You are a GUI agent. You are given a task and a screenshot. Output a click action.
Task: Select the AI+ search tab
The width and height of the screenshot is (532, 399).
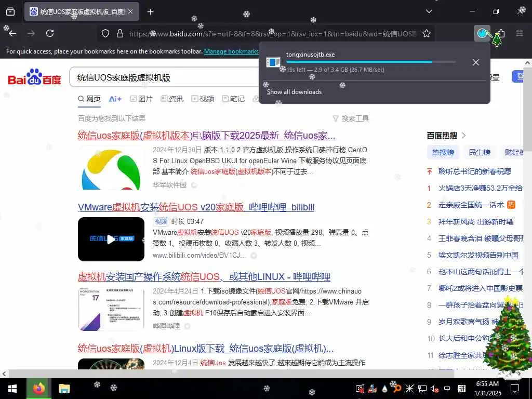(115, 99)
